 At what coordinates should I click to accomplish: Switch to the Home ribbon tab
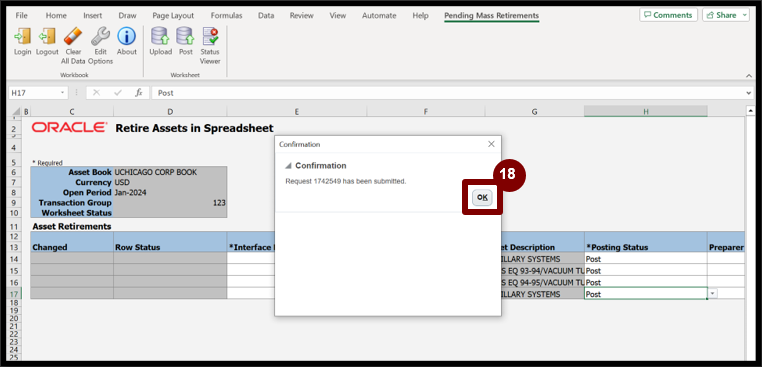56,16
